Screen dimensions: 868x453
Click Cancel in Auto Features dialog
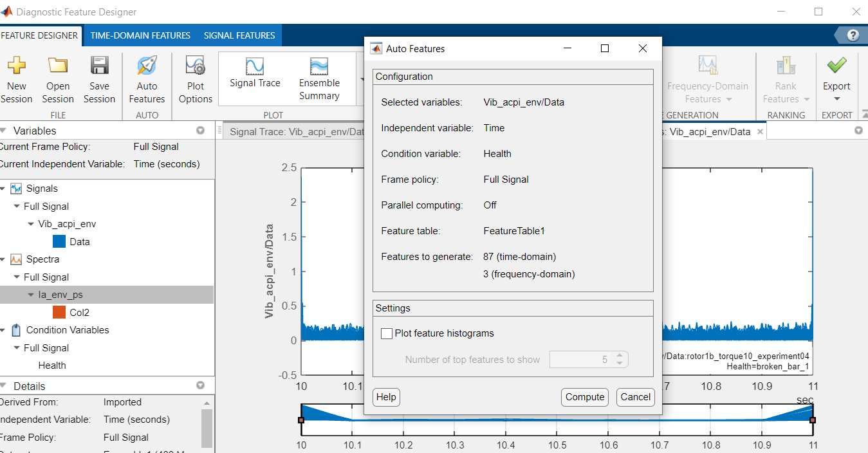pyautogui.click(x=636, y=397)
